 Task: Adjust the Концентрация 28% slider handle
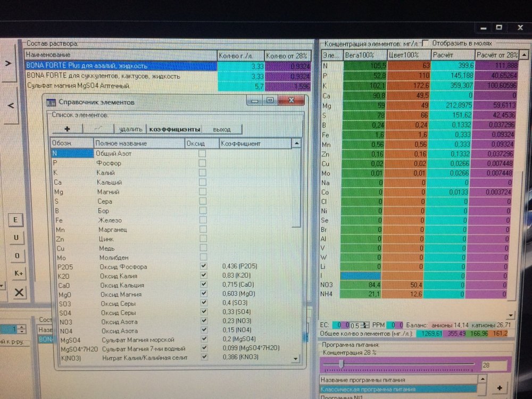click(x=342, y=364)
